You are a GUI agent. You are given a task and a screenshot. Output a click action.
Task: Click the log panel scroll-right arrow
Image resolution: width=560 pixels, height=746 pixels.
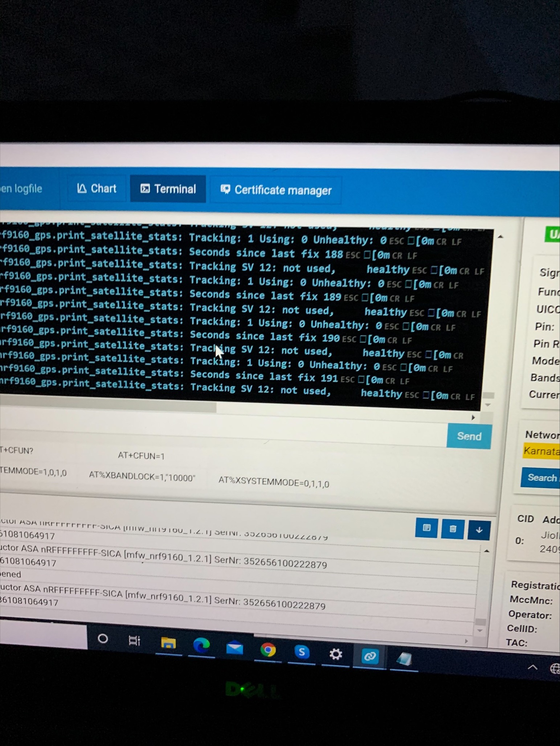(x=467, y=642)
